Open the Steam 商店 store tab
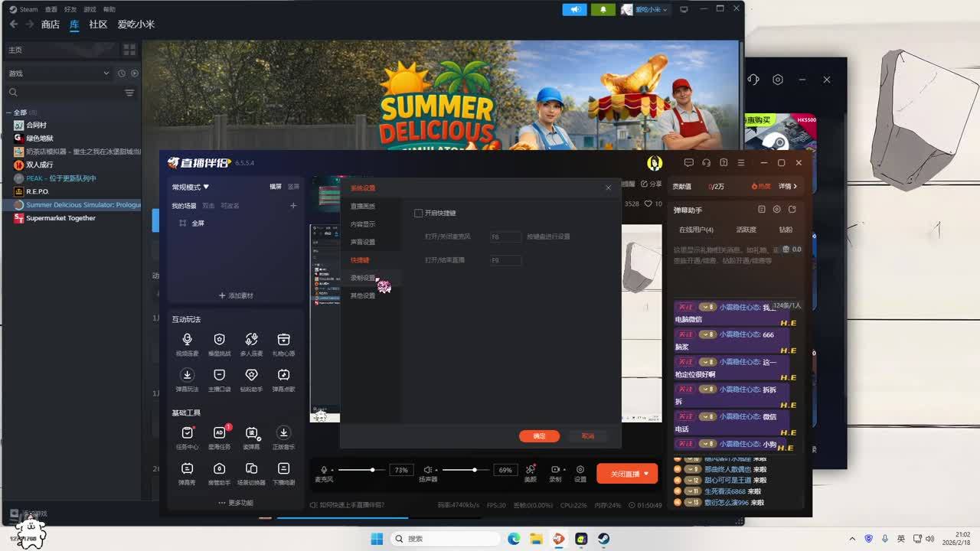The image size is (980, 551). pyautogui.click(x=51, y=24)
